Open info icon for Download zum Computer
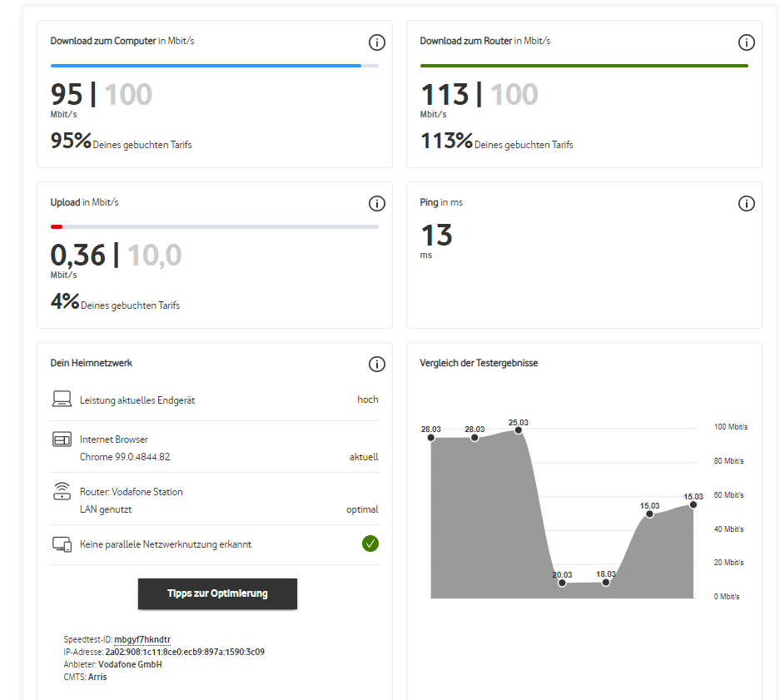This screenshot has width=780, height=700. click(376, 42)
